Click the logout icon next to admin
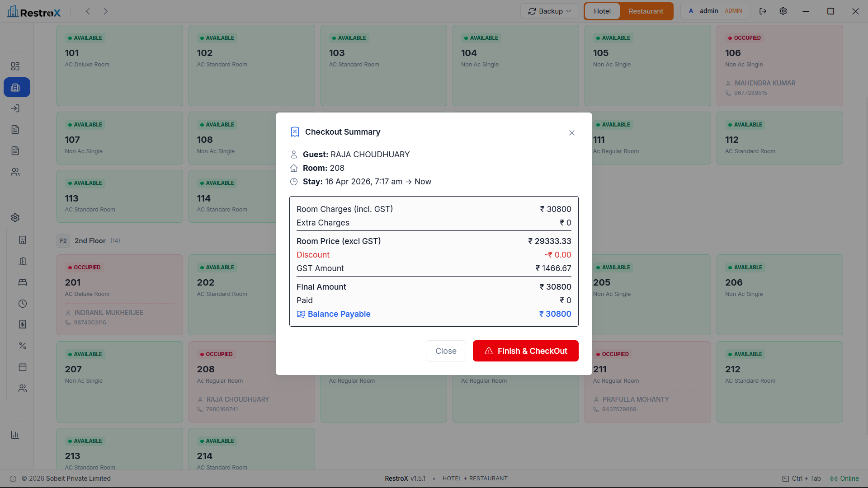 [763, 11]
